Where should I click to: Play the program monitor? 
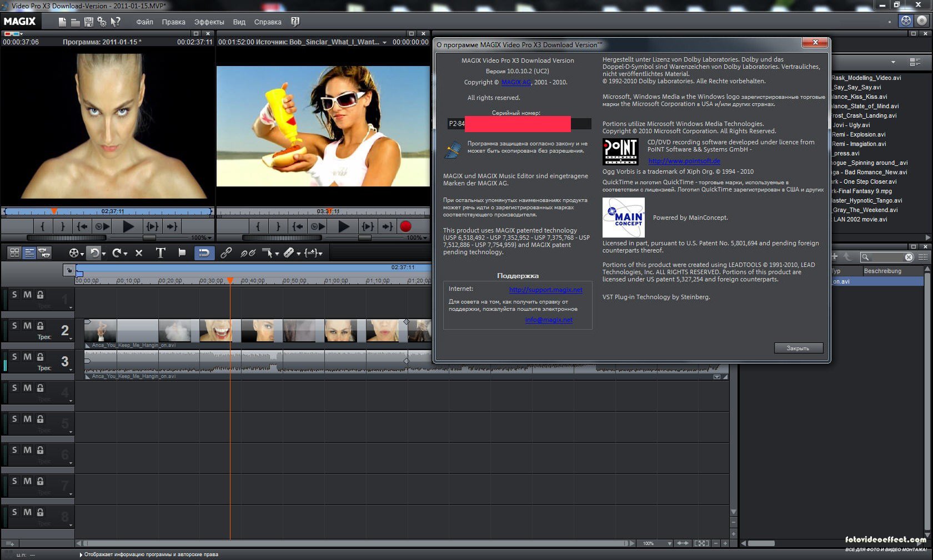coord(128,226)
